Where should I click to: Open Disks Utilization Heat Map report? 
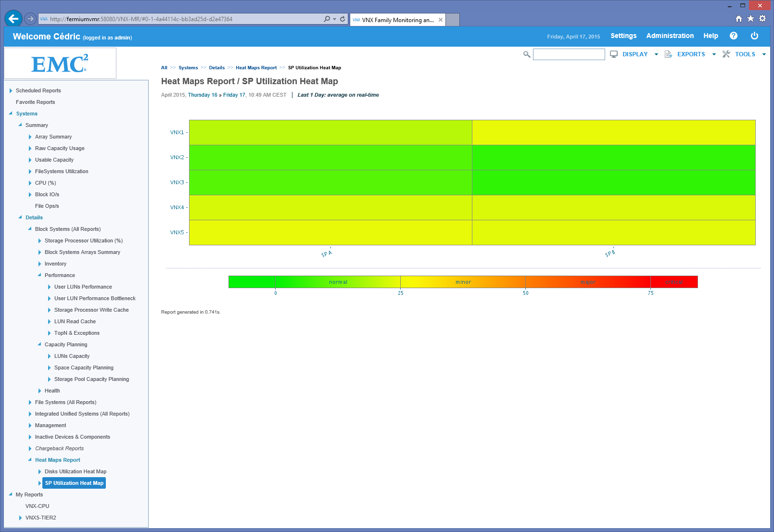76,471
